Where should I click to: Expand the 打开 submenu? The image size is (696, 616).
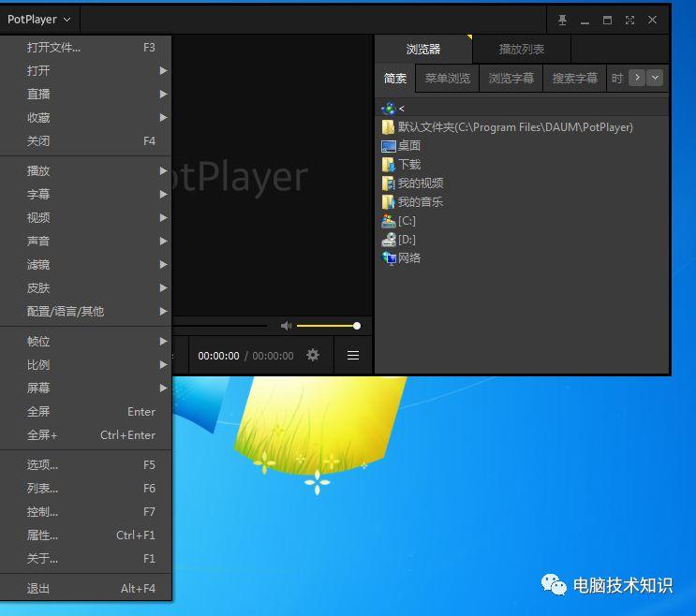click(x=85, y=71)
